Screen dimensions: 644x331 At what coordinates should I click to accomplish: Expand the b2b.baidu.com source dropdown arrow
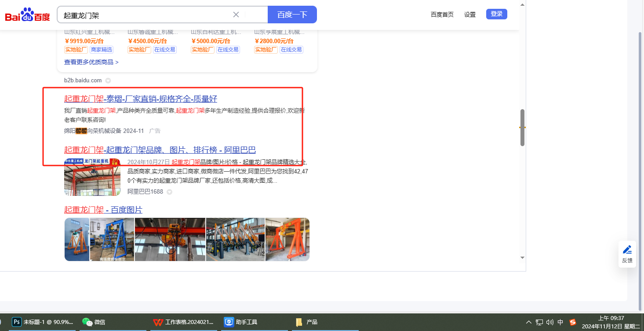[x=108, y=81]
